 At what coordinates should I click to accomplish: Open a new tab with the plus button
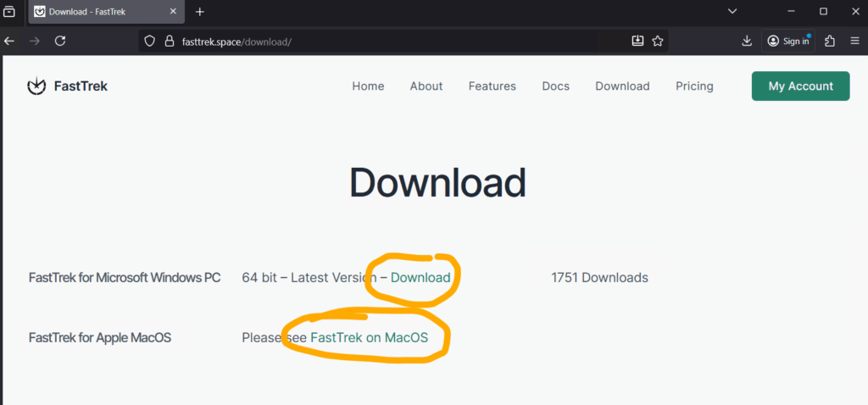[x=200, y=12]
